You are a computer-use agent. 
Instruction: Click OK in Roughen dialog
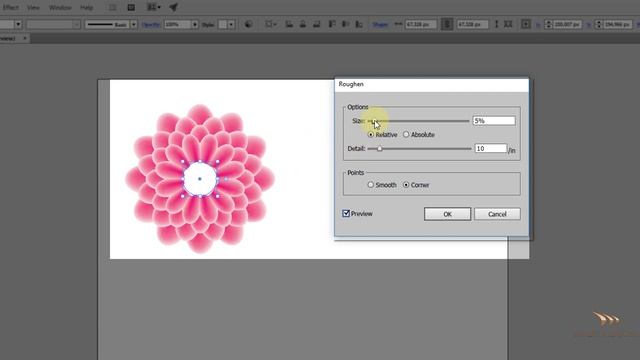coord(447,214)
